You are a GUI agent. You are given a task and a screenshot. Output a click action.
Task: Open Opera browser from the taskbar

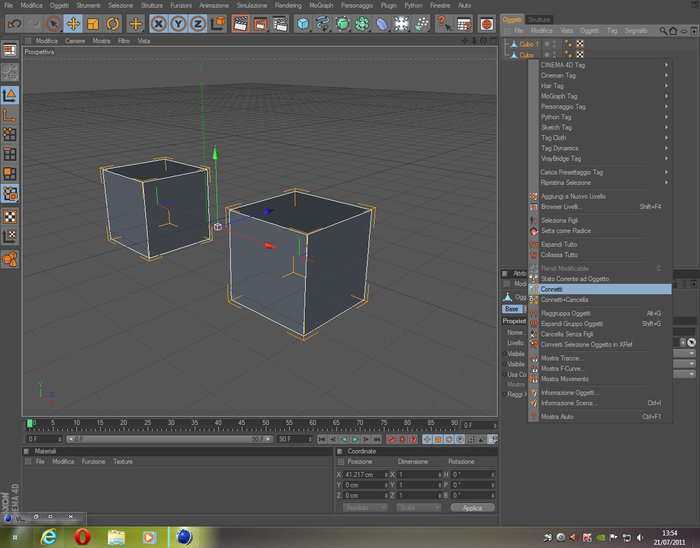click(82, 537)
